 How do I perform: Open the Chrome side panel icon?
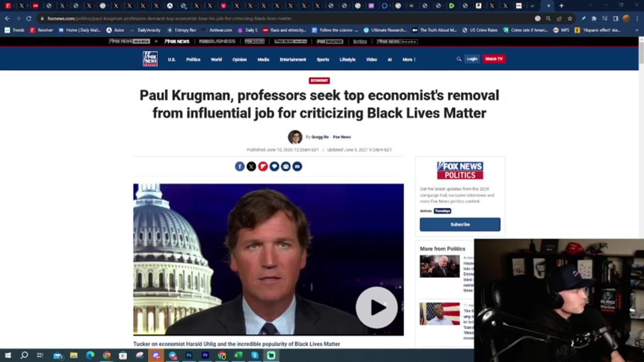(x=615, y=18)
